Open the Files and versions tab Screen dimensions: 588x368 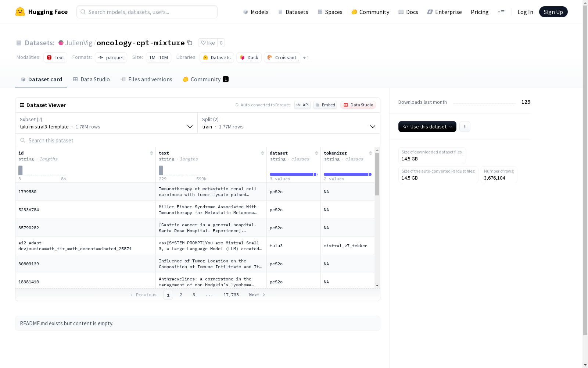click(146, 79)
